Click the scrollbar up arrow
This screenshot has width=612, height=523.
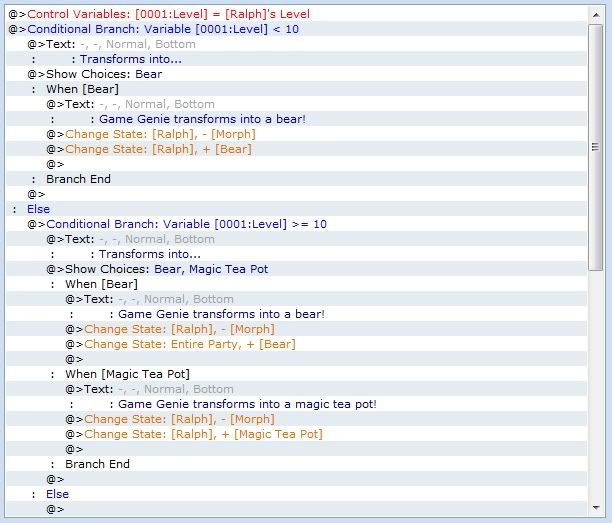[x=596, y=15]
